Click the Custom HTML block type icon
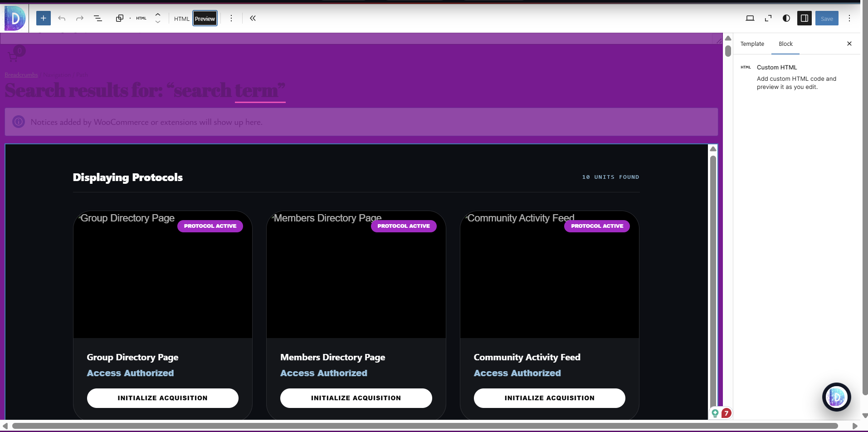Viewport: 868px width, 432px height. point(141,18)
